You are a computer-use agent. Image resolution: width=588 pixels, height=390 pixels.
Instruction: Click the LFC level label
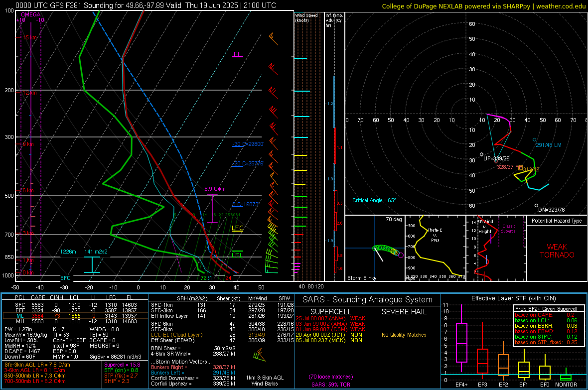(237, 228)
